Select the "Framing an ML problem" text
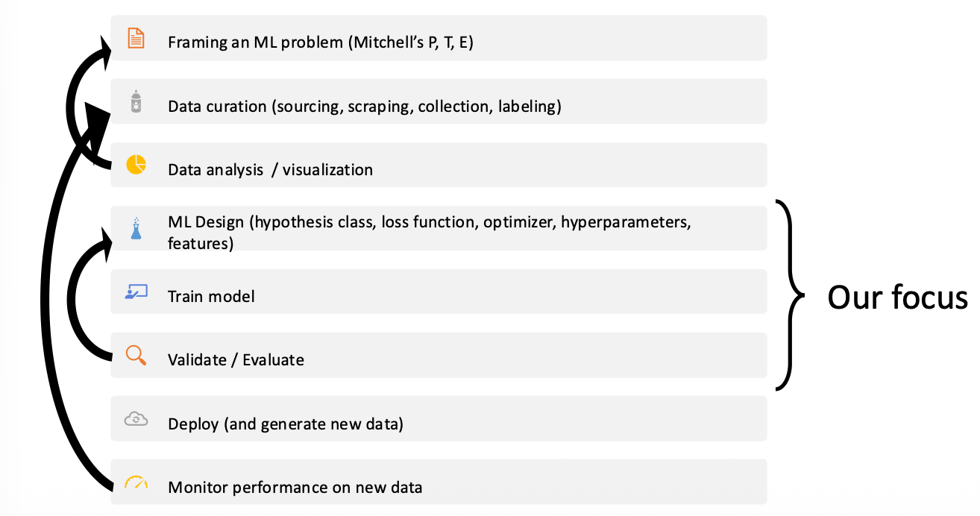This screenshot has height=516, width=980. tap(321, 42)
